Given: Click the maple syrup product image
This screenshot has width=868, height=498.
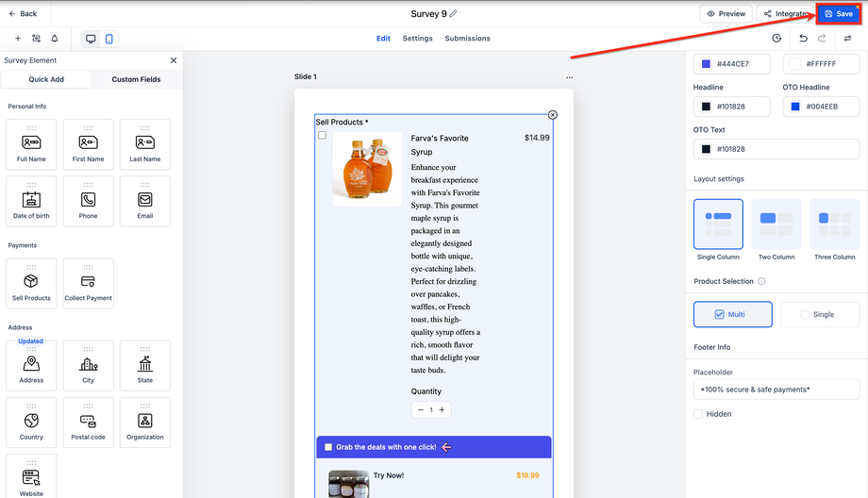Looking at the screenshot, I should pyautogui.click(x=368, y=170).
